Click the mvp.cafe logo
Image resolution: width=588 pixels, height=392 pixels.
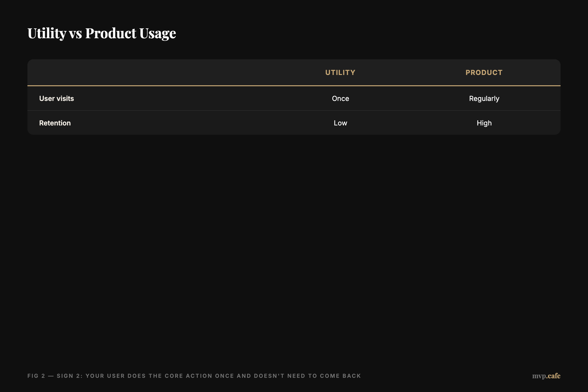click(x=546, y=376)
